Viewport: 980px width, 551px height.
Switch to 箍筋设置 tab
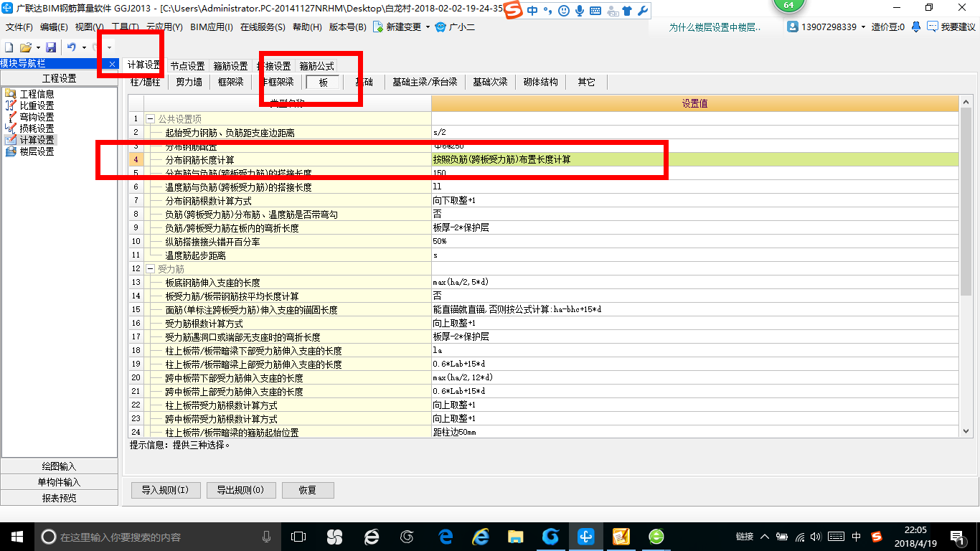point(230,66)
